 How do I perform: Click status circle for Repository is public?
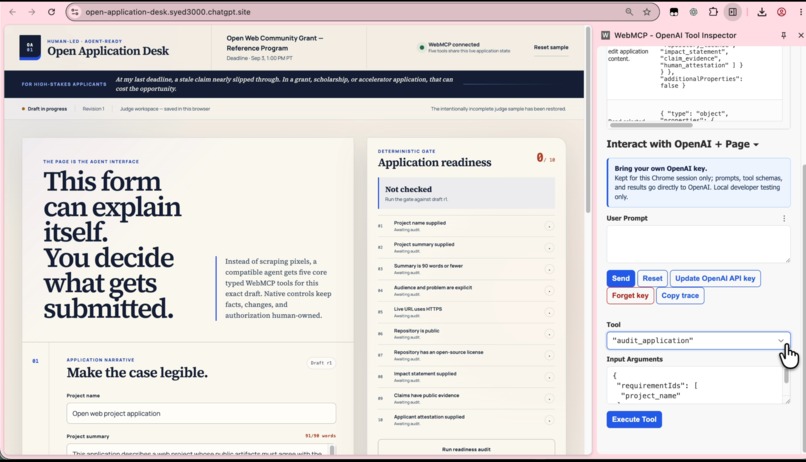(x=549, y=334)
